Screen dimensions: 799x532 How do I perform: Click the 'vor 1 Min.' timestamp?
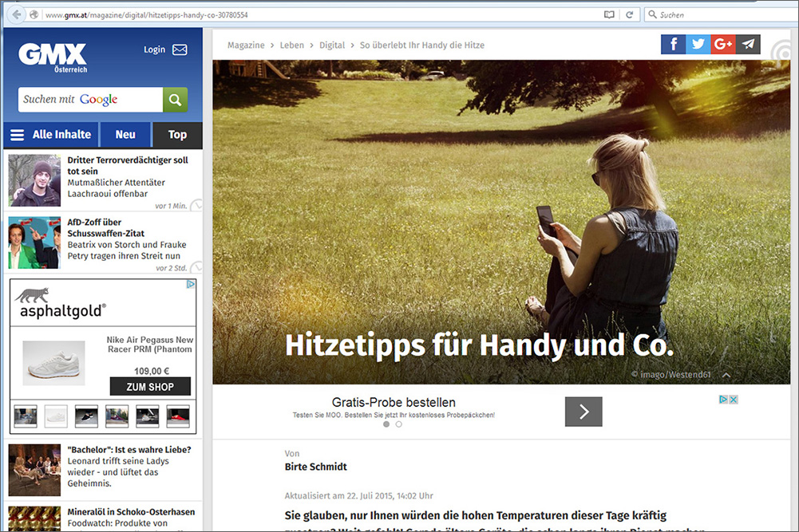171,206
